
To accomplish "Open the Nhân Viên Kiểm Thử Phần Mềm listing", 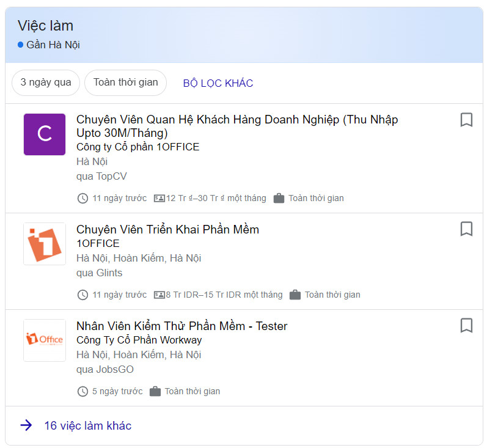I will point(182,326).
